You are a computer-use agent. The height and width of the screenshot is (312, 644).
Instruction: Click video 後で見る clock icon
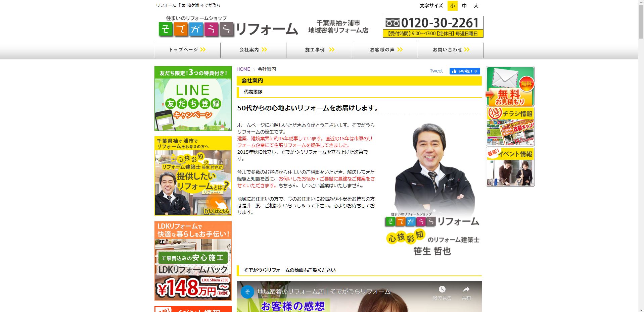(442, 289)
